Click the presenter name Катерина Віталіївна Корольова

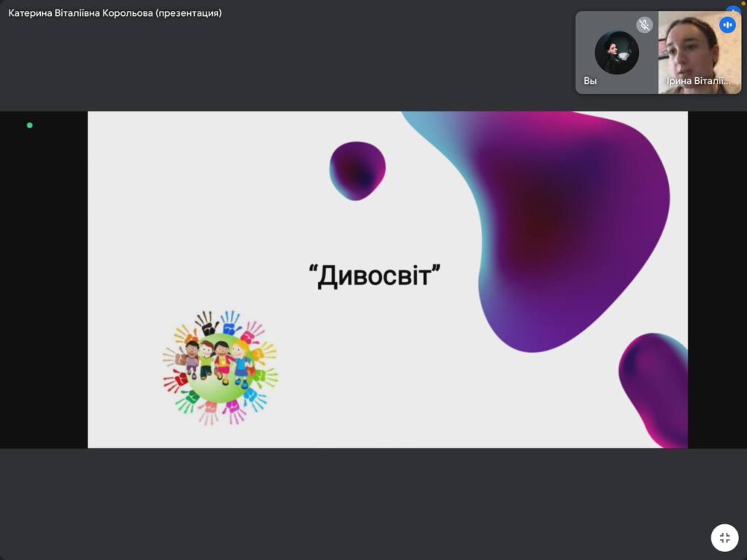80,13
